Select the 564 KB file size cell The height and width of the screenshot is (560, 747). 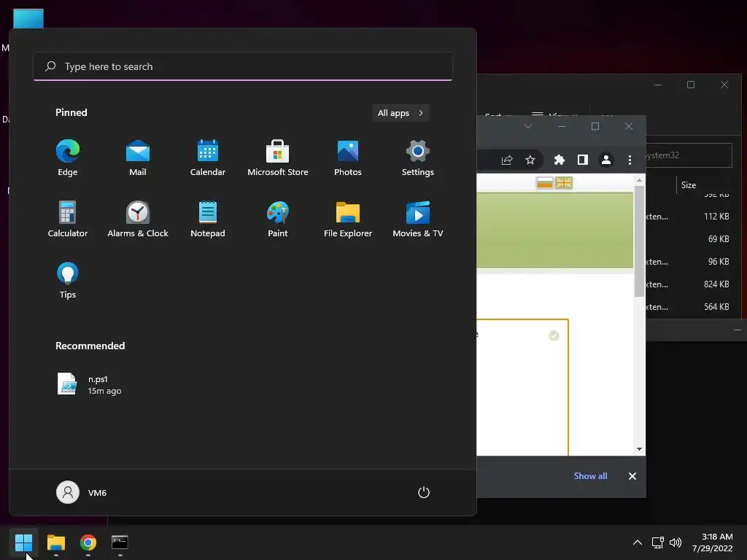716,307
